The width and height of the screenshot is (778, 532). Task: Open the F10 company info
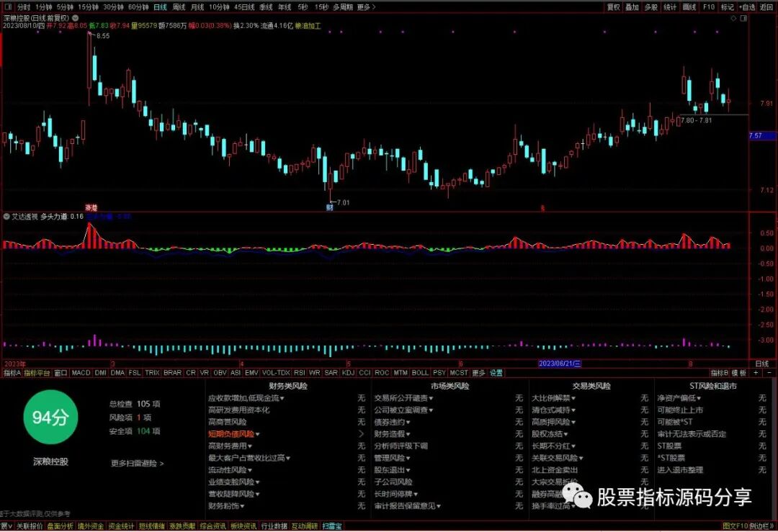709,7
